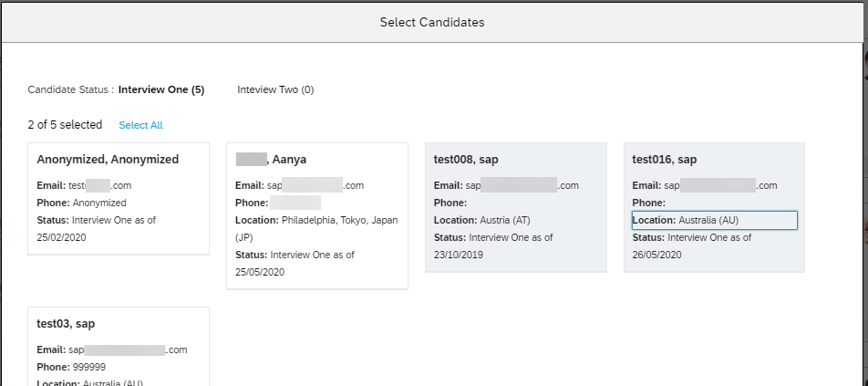Click the focused 'Location: Australia (AU)' on test016
The width and height of the screenshot is (868, 386).
coord(715,221)
